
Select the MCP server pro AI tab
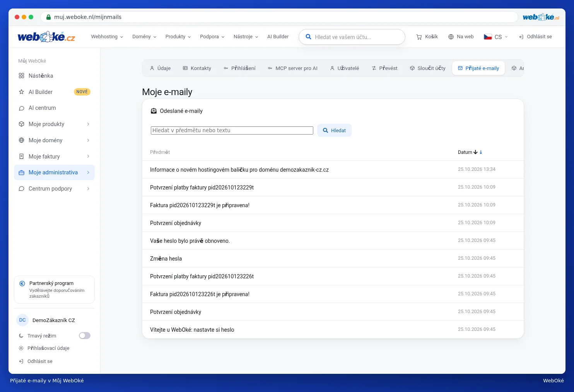click(x=293, y=68)
